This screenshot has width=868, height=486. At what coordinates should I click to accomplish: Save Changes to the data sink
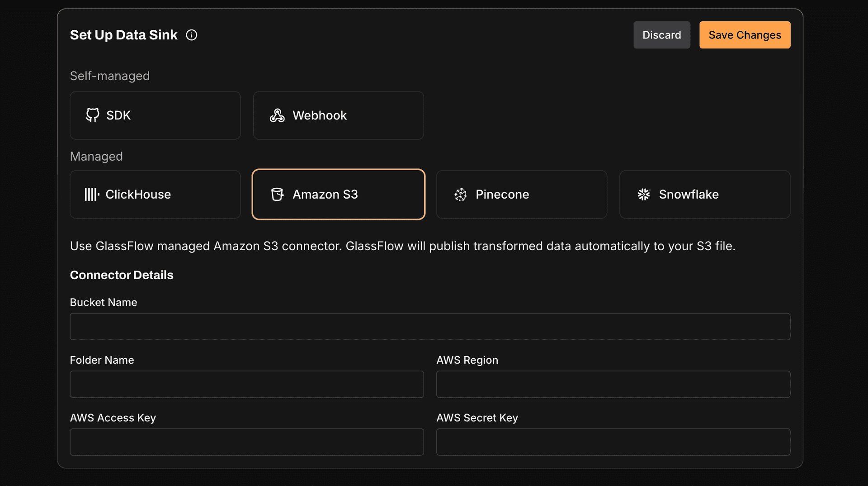[x=745, y=35]
